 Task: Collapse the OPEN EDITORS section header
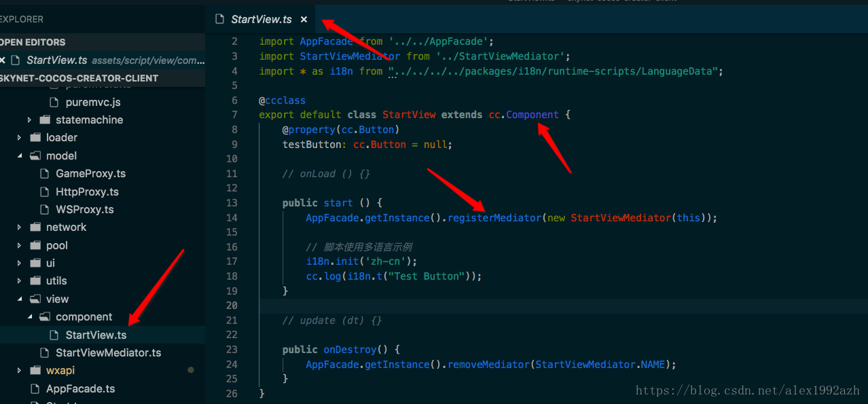(34, 42)
